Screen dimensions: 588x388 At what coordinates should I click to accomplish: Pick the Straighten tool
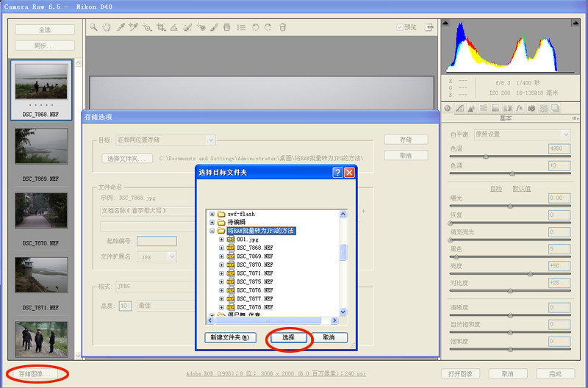tap(173, 27)
